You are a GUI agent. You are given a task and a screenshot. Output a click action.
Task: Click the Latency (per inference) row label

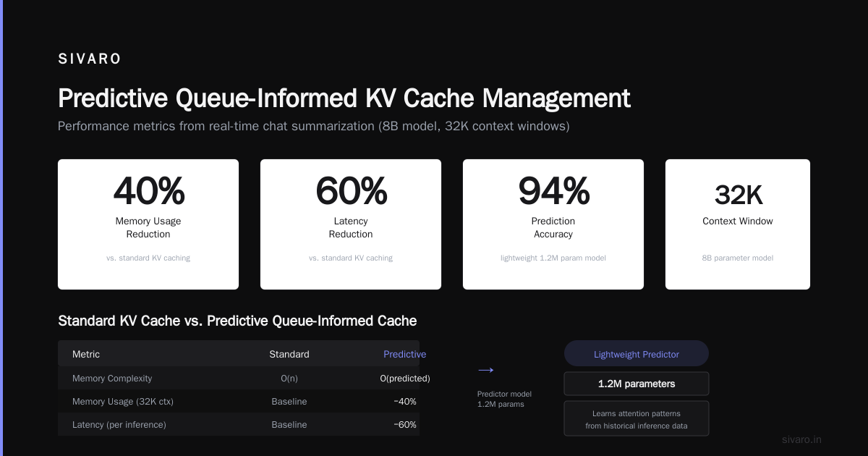pyautogui.click(x=119, y=425)
